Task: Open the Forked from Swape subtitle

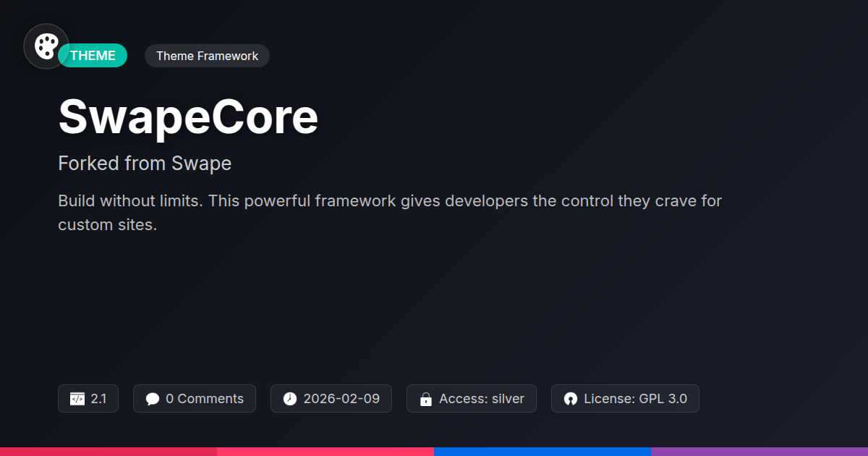Action: [145, 164]
